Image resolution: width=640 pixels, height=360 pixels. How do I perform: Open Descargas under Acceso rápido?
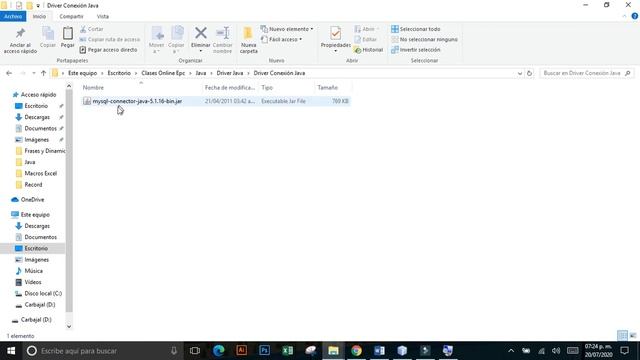click(37, 117)
